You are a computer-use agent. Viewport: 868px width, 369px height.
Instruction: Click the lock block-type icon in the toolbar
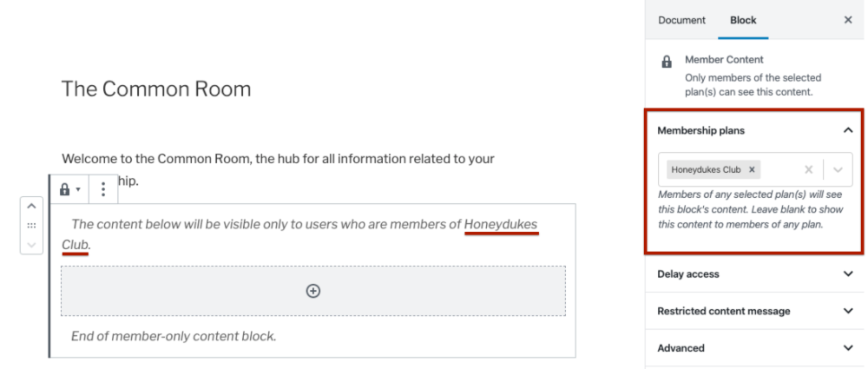click(69, 189)
